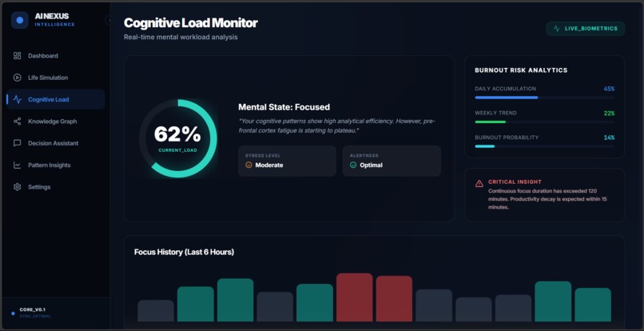The height and width of the screenshot is (331, 644).
Task: Click the red warning triangle icon
Action: pyautogui.click(x=479, y=183)
